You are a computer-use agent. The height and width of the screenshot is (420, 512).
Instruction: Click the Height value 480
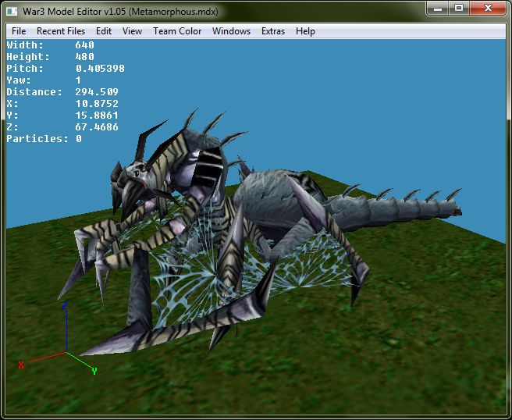pos(84,57)
